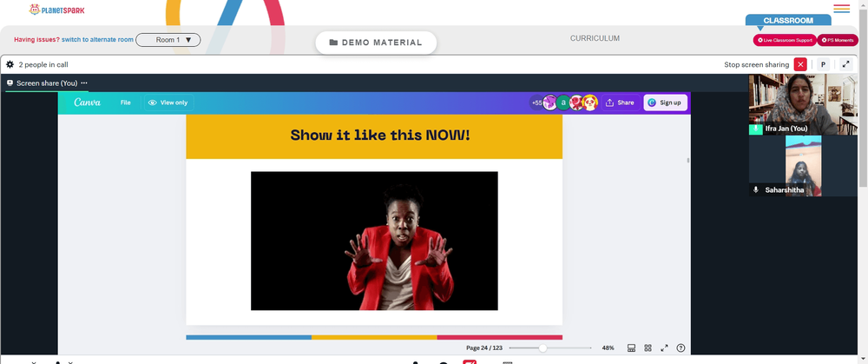Toggle Canva page thumbnails strip icon
868x364 pixels.
[631, 348]
